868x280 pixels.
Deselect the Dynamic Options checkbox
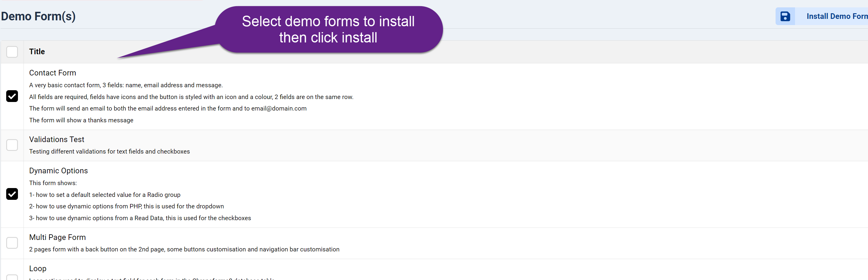tap(12, 194)
